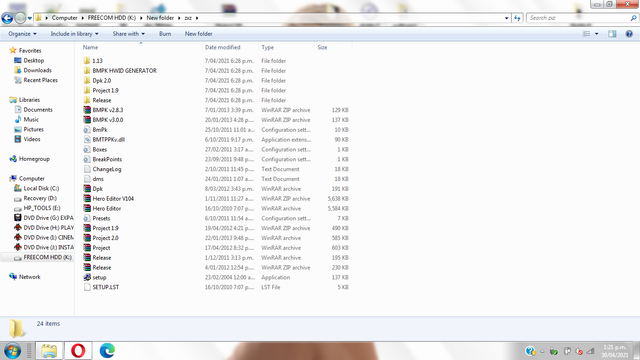
Task: Select the Project 2.0 archive icon
Action: [x=87, y=238]
